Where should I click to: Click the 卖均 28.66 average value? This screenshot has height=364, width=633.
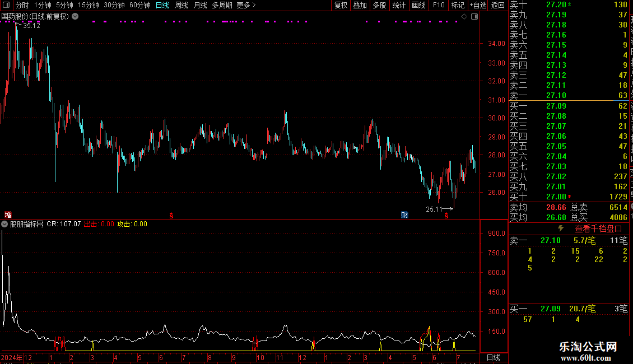click(x=556, y=207)
